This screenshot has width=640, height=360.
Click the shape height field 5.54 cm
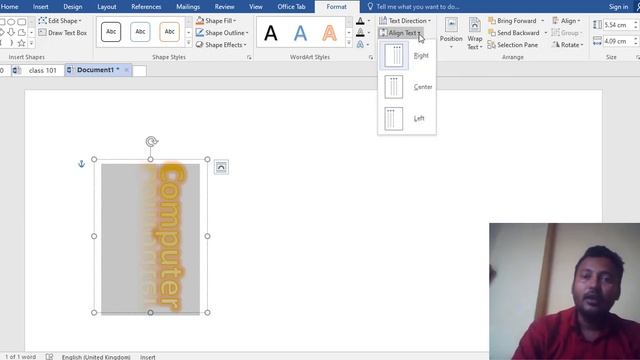618,25
